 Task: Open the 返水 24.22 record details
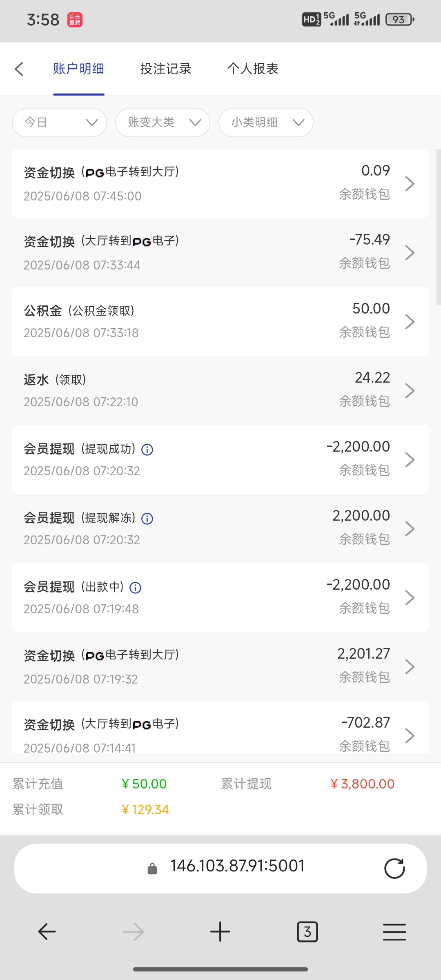click(220, 390)
